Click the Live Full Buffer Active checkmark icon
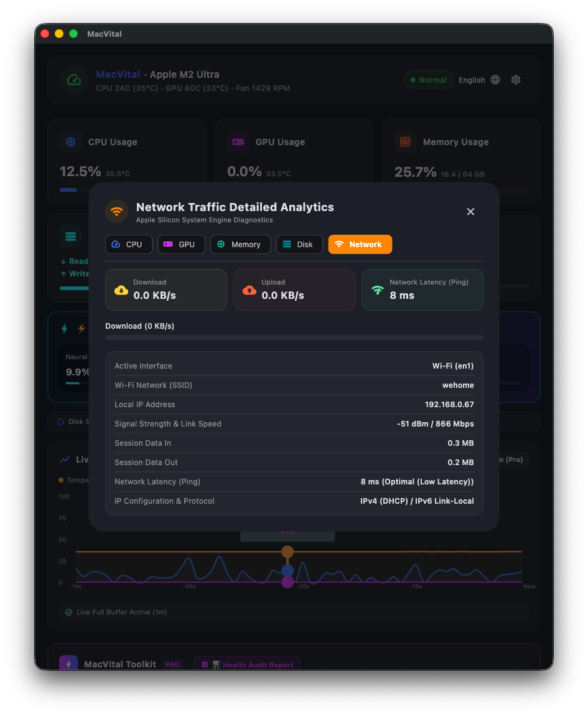The height and width of the screenshot is (716, 588). (x=68, y=613)
